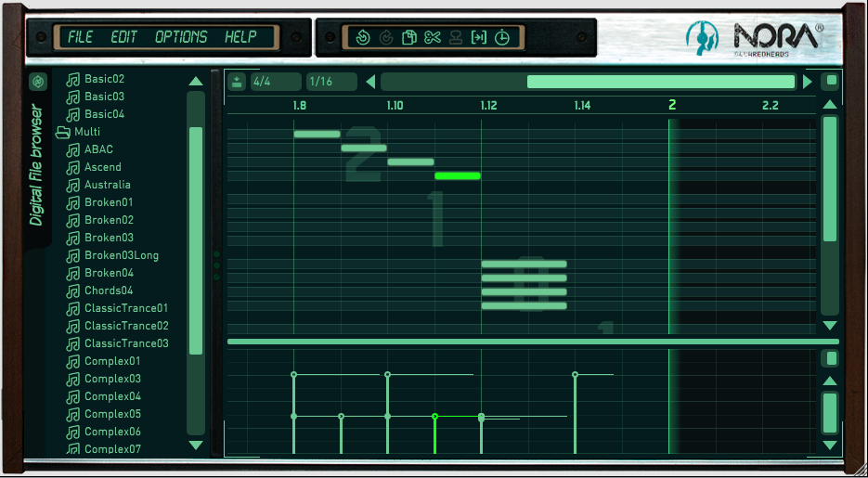Viewport: 868px width, 478px height.
Task: Click the note icon beside Australia
Action: 72,185
